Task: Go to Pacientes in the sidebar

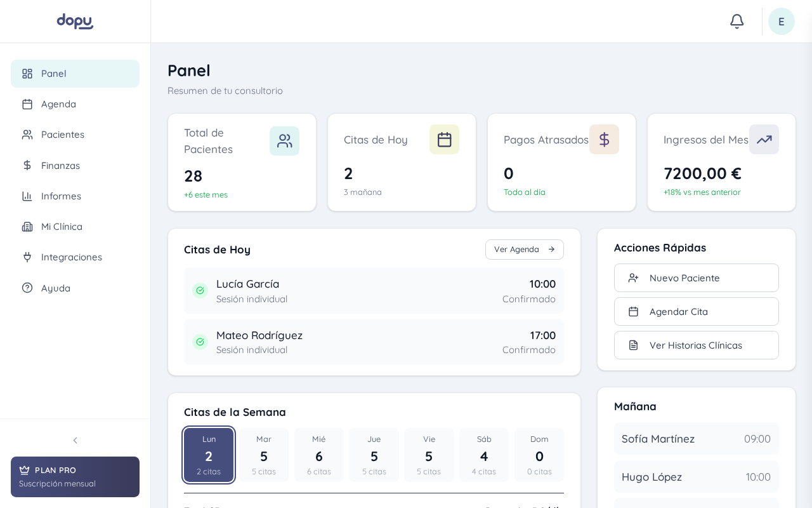Action: tap(75, 135)
